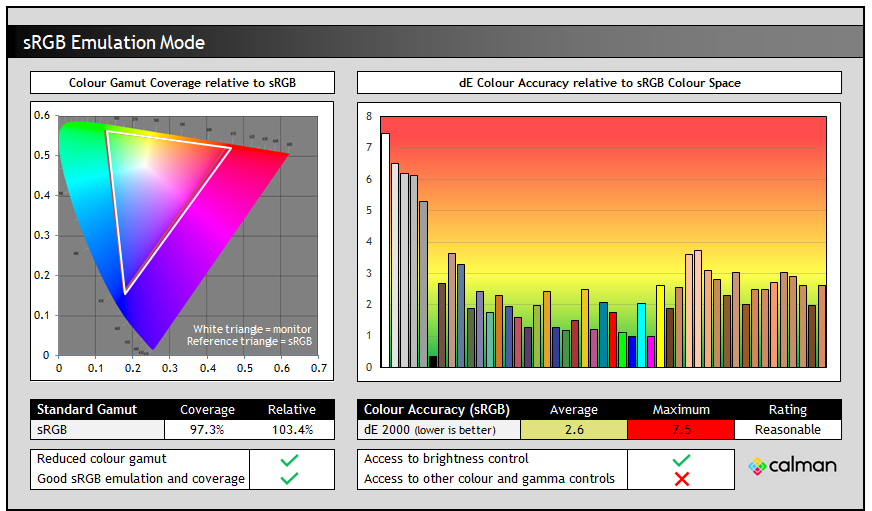
Task: Click the tallest white bar in the dE chart
Action: (385, 250)
